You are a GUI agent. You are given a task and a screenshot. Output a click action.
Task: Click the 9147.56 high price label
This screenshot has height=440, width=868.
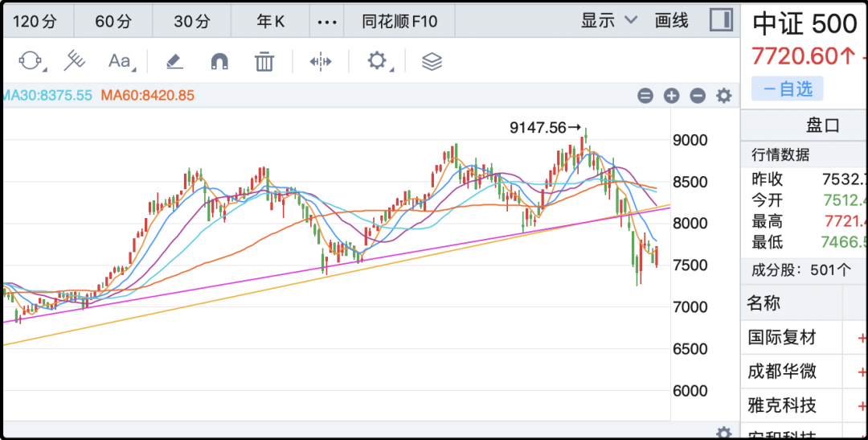pos(545,128)
